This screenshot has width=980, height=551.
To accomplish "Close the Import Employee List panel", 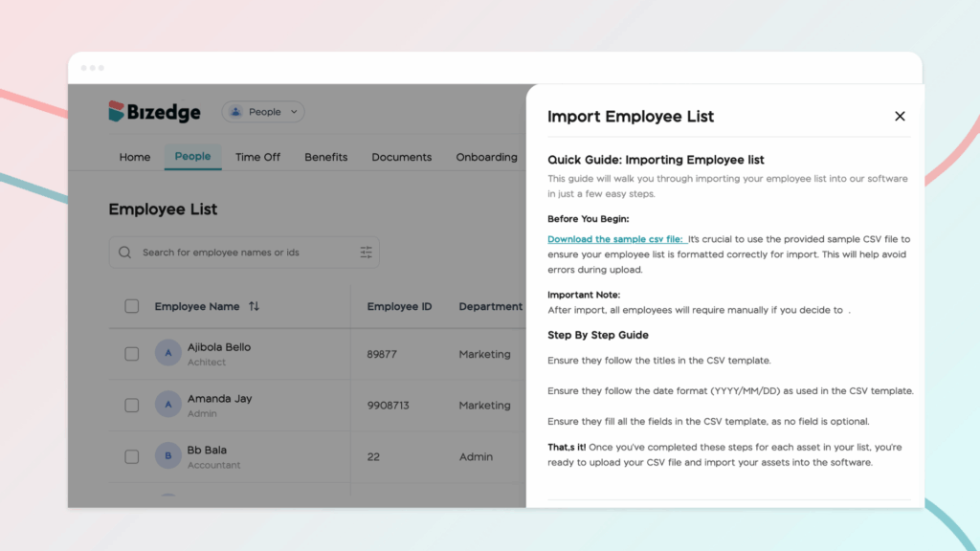I will coord(900,116).
